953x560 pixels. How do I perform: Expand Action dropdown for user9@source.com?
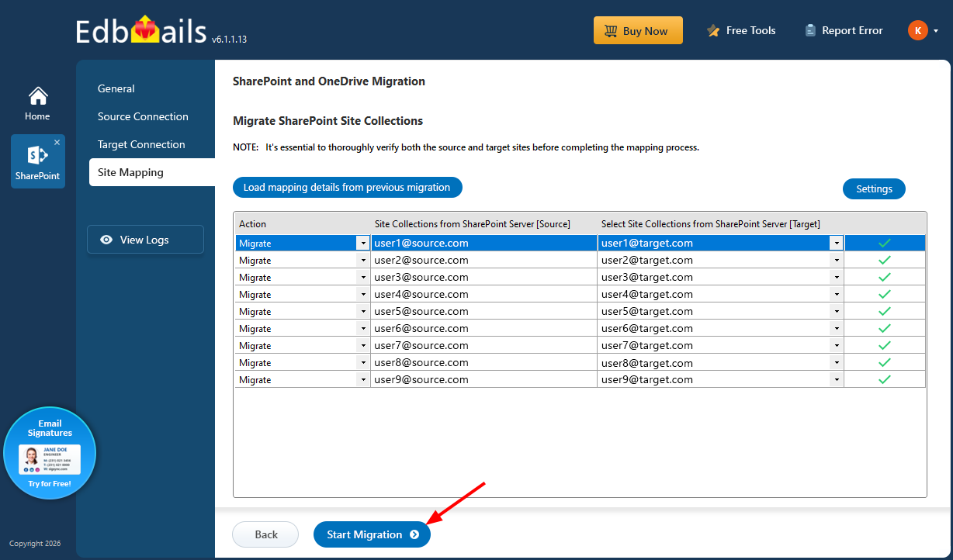click(362, 379)
